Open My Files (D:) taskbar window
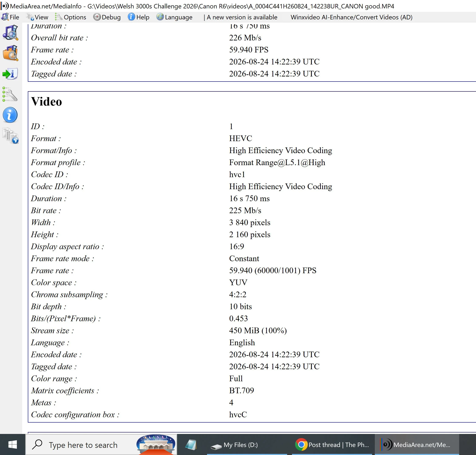Viewport: 476px width, 455px height. coord(247,445)
